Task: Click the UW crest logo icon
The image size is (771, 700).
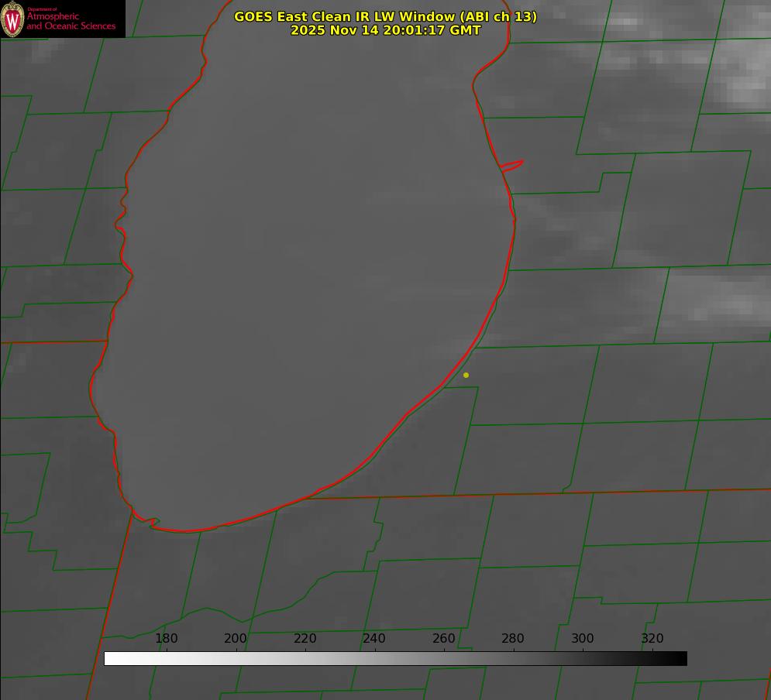Action: point(13,19)
